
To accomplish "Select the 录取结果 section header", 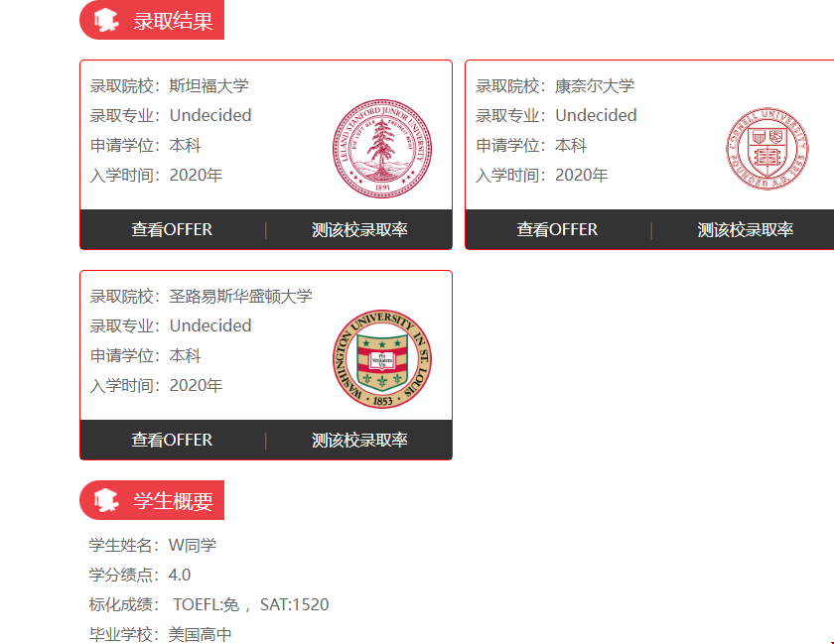I will coord(152,20).
